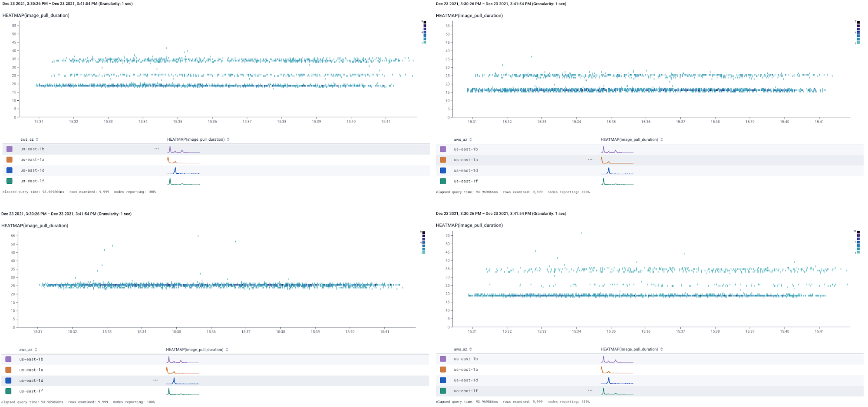This screenshot has width=868, height=407.
Task: Click the bottom-left elapsed query time status line
Action: pos(78,402)
